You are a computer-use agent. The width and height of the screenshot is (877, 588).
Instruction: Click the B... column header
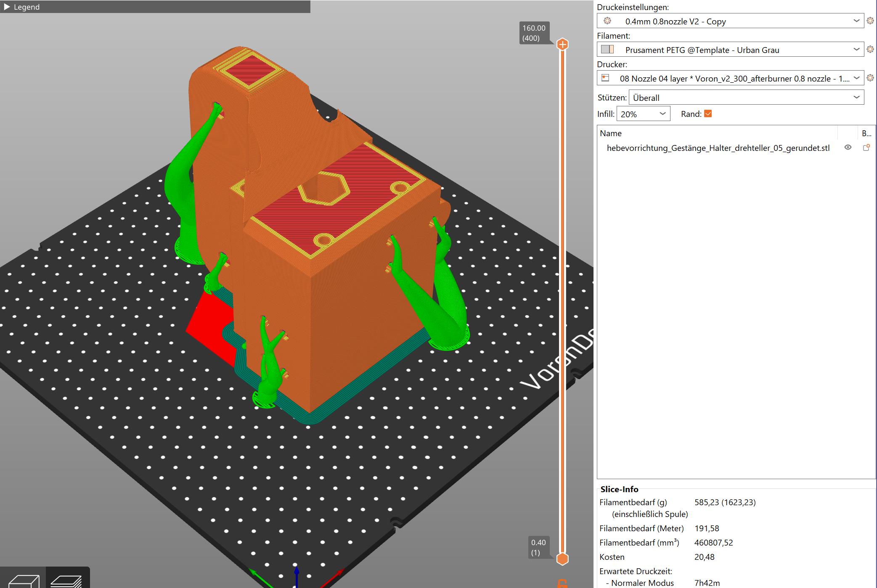click(866, 133)
